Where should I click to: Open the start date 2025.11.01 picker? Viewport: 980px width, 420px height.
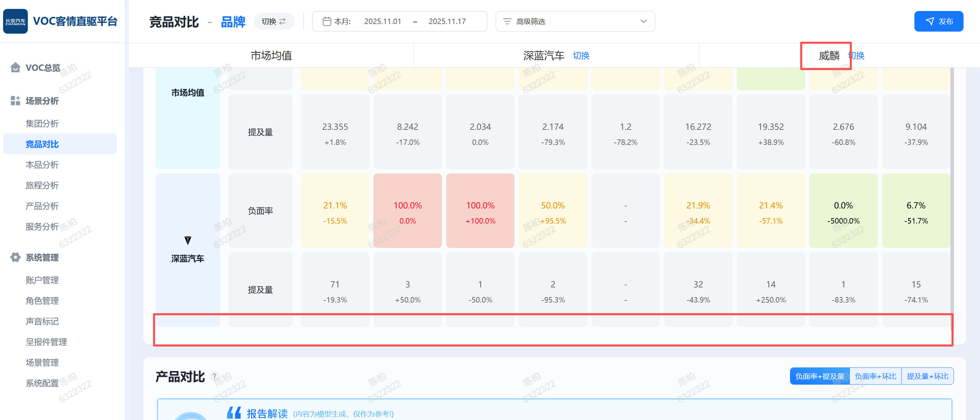click(382, 21)
